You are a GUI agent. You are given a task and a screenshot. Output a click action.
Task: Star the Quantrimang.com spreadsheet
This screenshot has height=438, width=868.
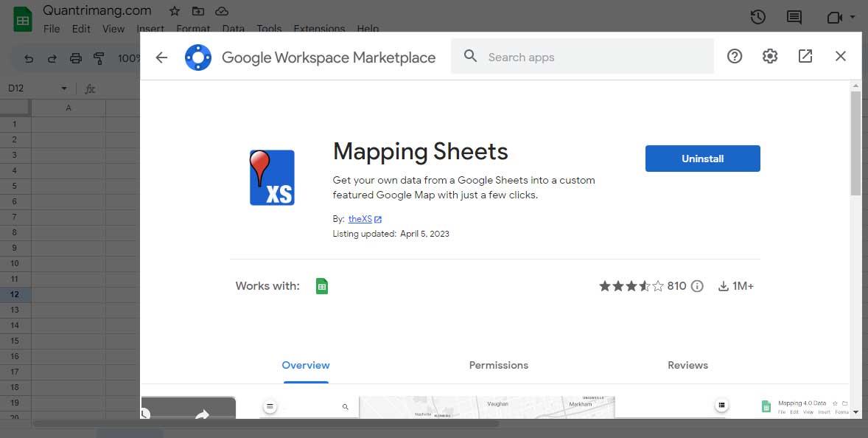(x=175, y=11)
